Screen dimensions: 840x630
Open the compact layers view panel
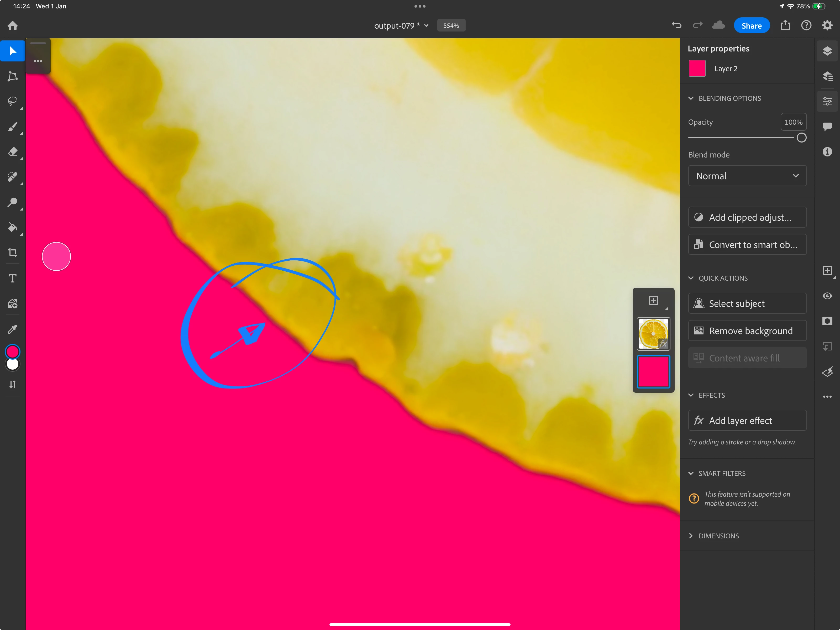tap(827, 51)
